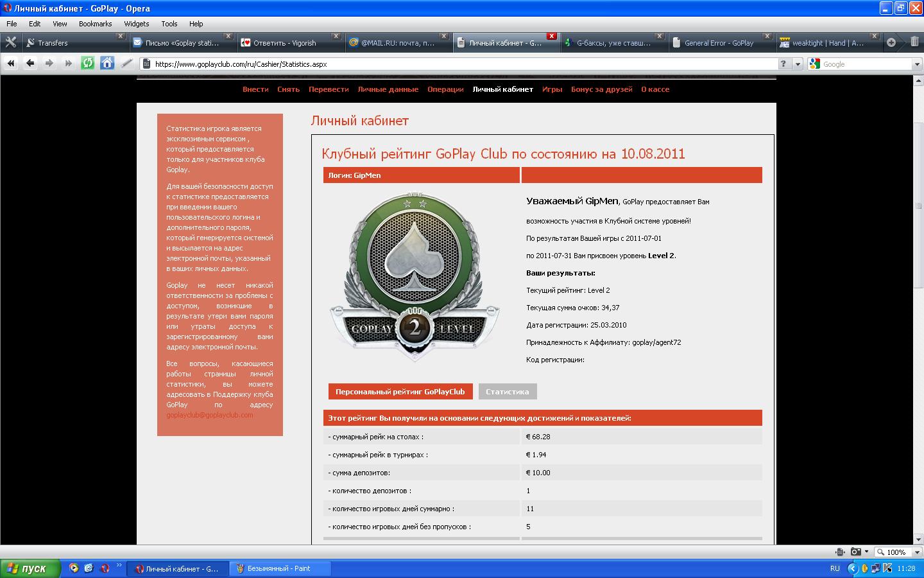Open the Бонус за друзей link
Image resolution: width=924 pixels, height=578 pixels.
point(601,89)
